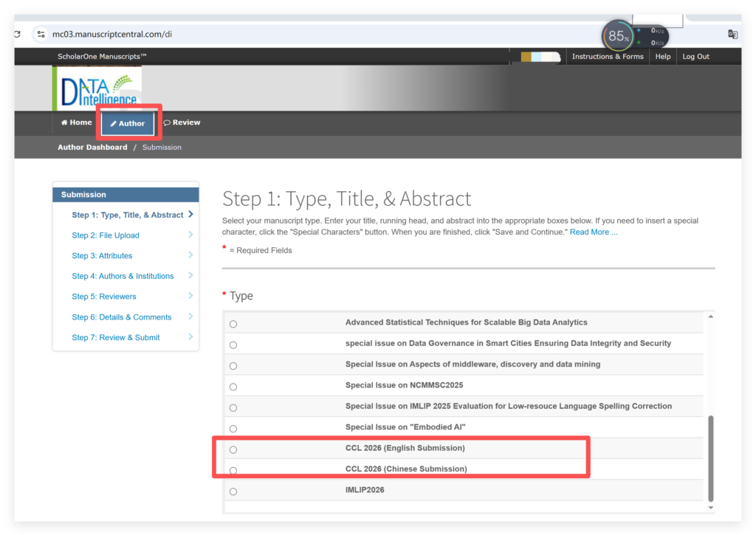Screen dimensions: 756x535
Task: Go to the Home tab
Action: [76, 122]
